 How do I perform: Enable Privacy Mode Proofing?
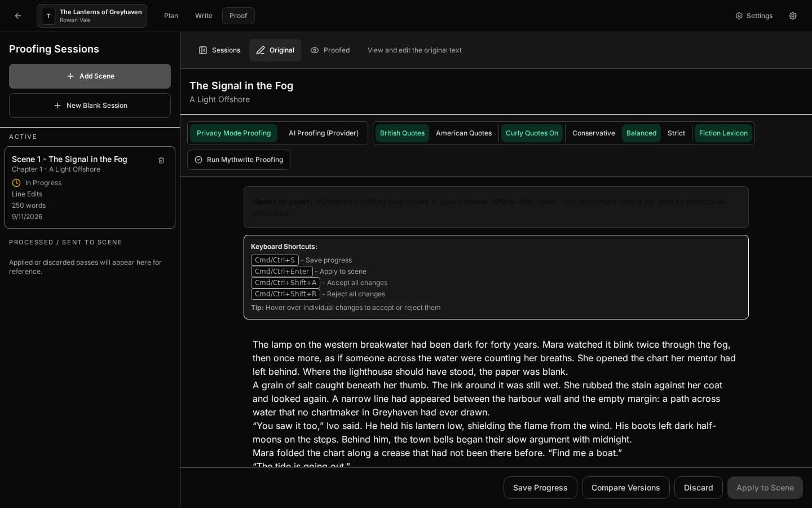pos(233,133)
